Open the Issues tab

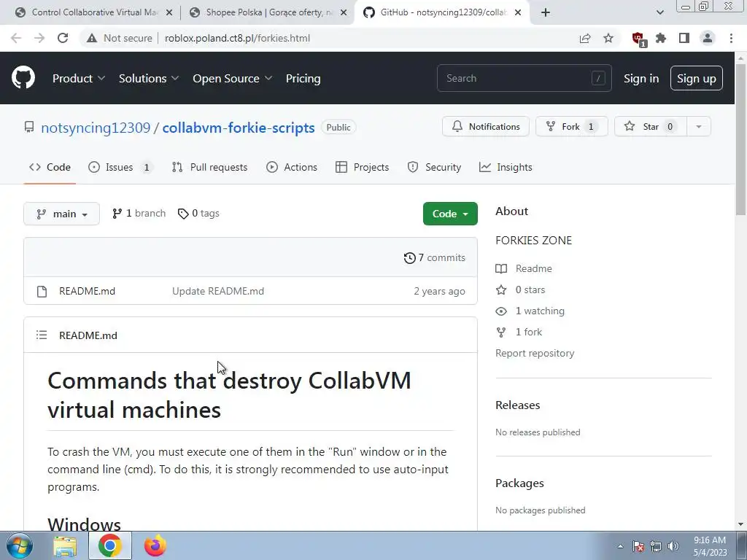(x=120, y=167)
